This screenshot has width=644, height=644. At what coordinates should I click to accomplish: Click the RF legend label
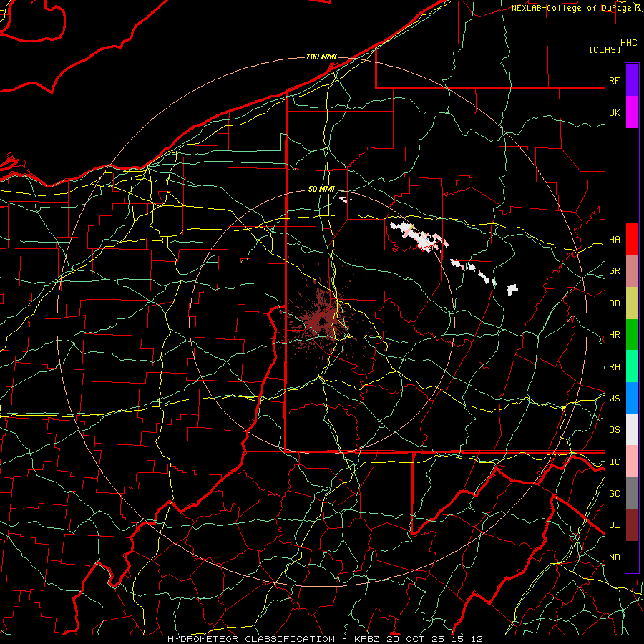click(x=615, y=80)
